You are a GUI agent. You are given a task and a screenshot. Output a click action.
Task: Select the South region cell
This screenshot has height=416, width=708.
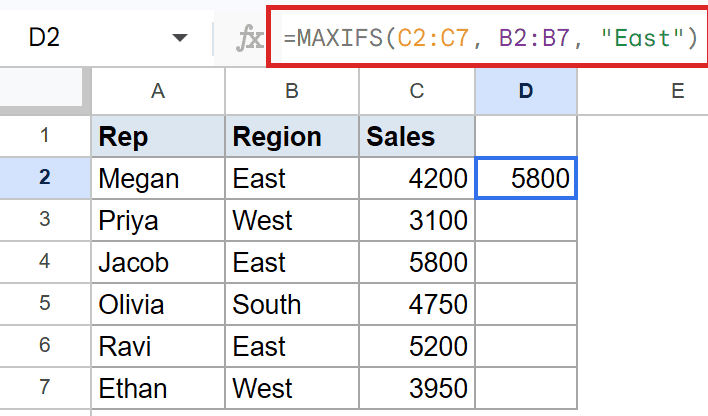coord(292,304)
